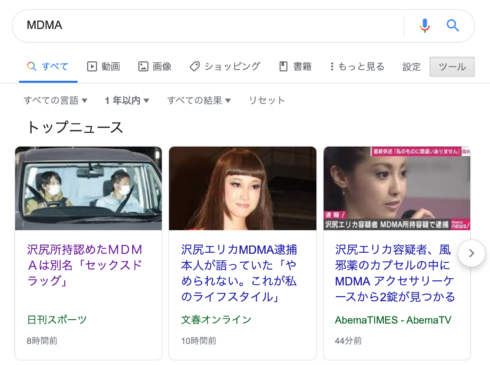Select the すべて tab
Screen dimensions: 490x365
tap(48, 66)
